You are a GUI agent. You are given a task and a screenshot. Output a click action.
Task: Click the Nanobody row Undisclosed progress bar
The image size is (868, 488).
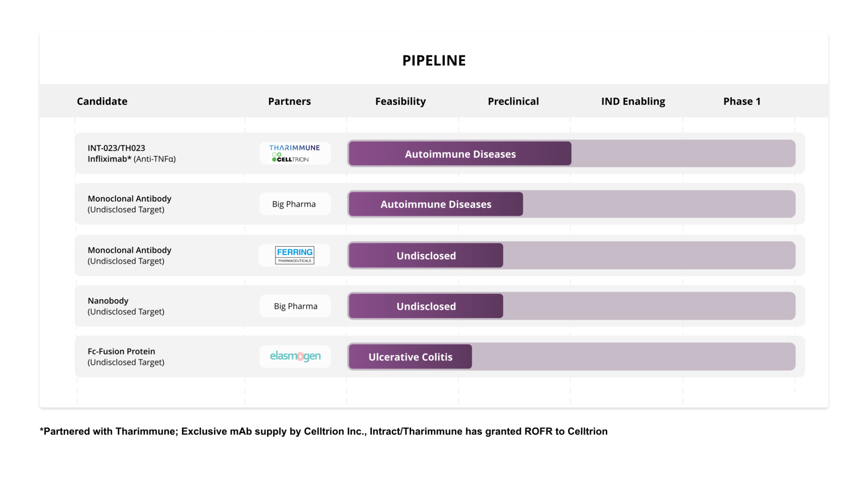pyautogui.click(x=426, y=306)
